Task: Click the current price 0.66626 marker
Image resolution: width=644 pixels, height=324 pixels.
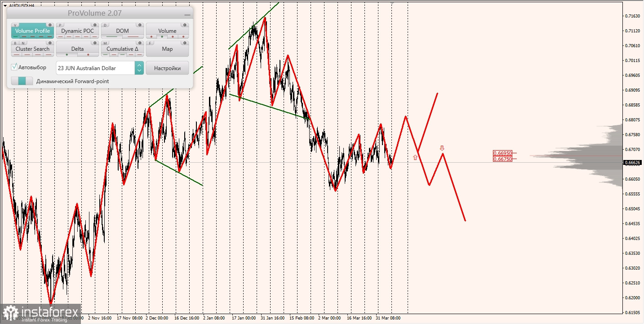Action: click(632, 162)
